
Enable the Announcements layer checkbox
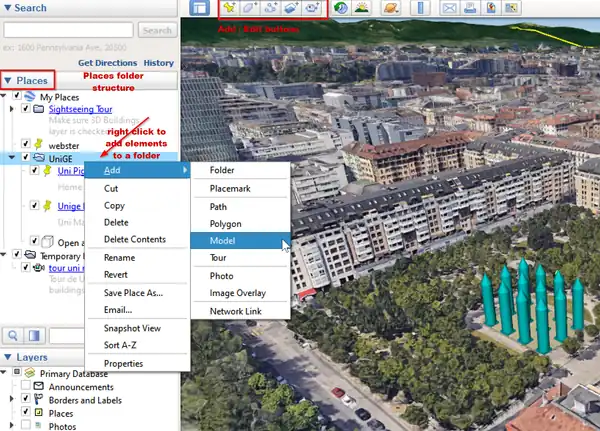26,387
